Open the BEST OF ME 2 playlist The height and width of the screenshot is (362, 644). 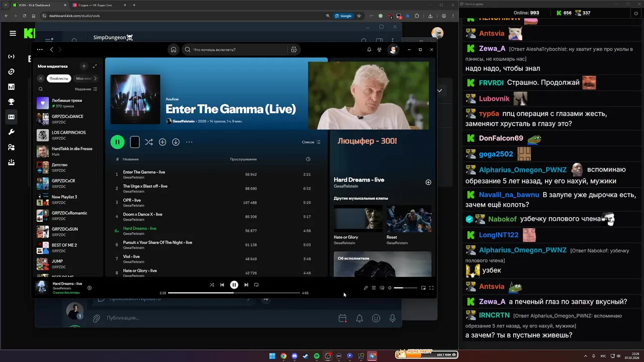(67, 248)
